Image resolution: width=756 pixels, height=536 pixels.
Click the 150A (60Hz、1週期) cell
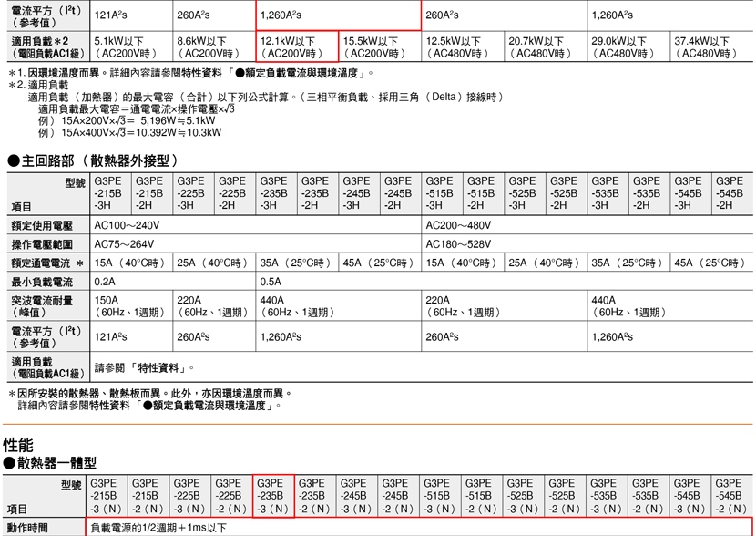(131, 306)
